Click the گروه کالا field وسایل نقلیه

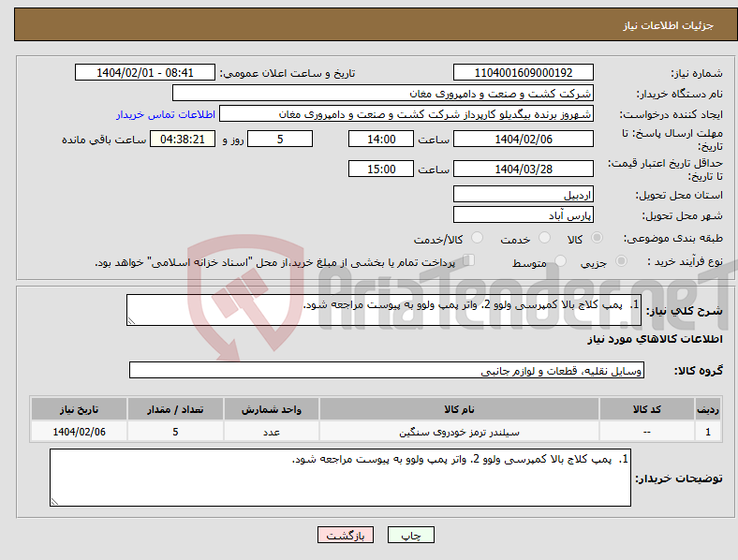[x=387, y=370]
